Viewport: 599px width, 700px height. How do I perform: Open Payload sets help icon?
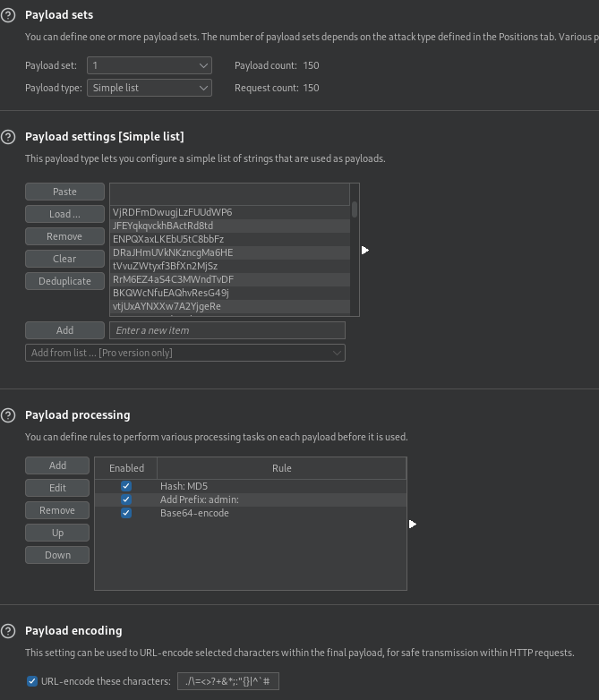(8, 15)
